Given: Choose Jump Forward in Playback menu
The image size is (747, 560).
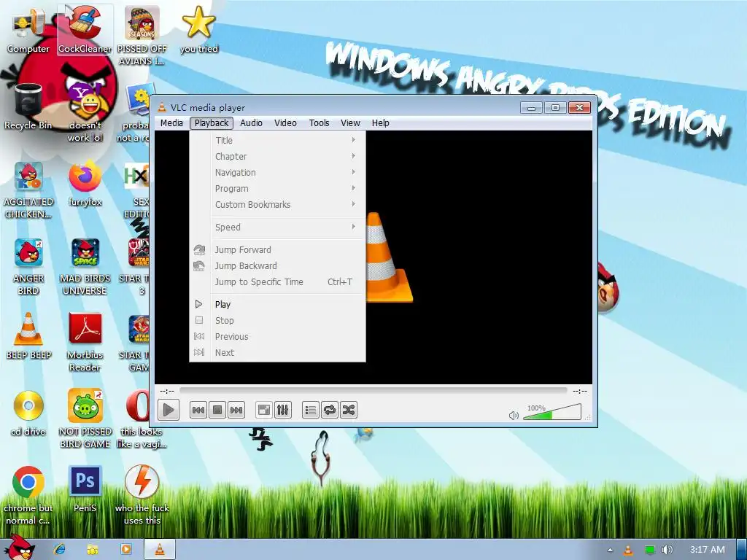Looking at the screenshot, I should click(278, 249).
